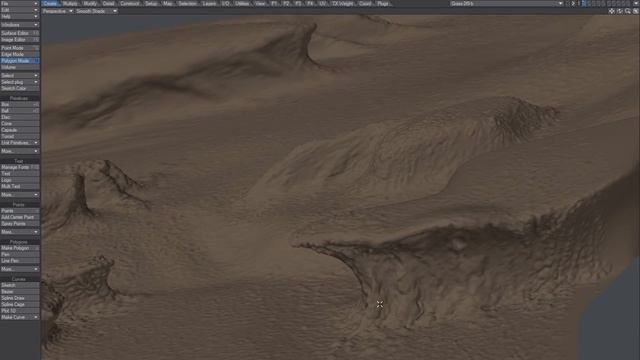The width and height of the screenshot is (640, 360).
Task: Open the Detail tab
Action: [109, 3]
